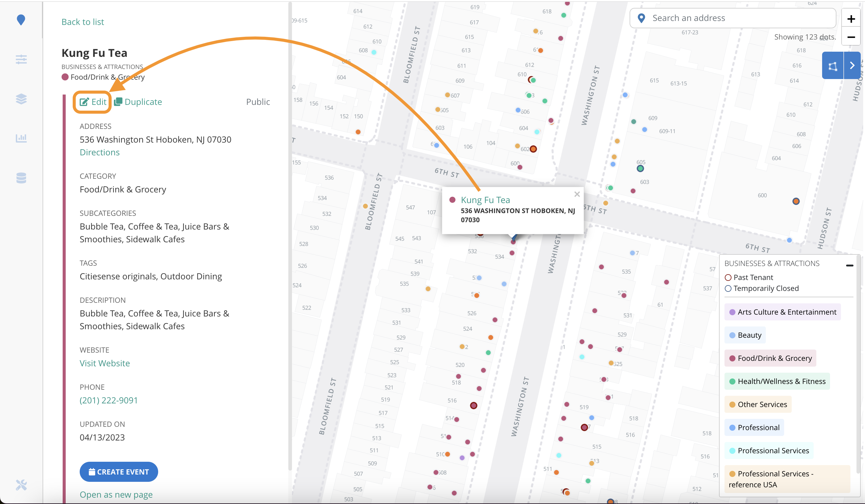Click tags text Citiesense originals, Outdoor Dining
The image size is (865, 504).
pyautogui.click(x=151, y=277)
